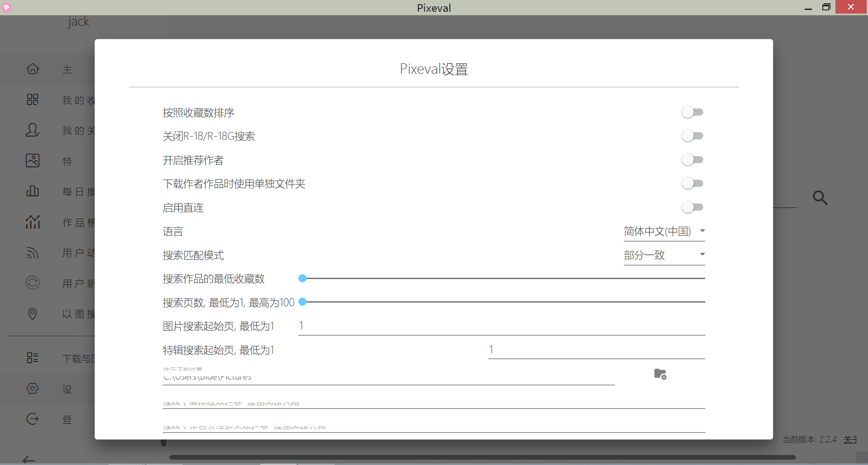Enable the 开启推荐作者 switch
The width and height of the screenshot is (868, 465).
[x=693, y=160]
